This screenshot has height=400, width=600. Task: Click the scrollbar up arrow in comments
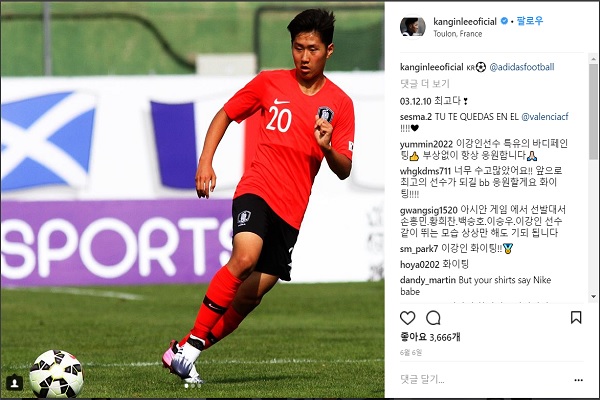coord(593,59)
